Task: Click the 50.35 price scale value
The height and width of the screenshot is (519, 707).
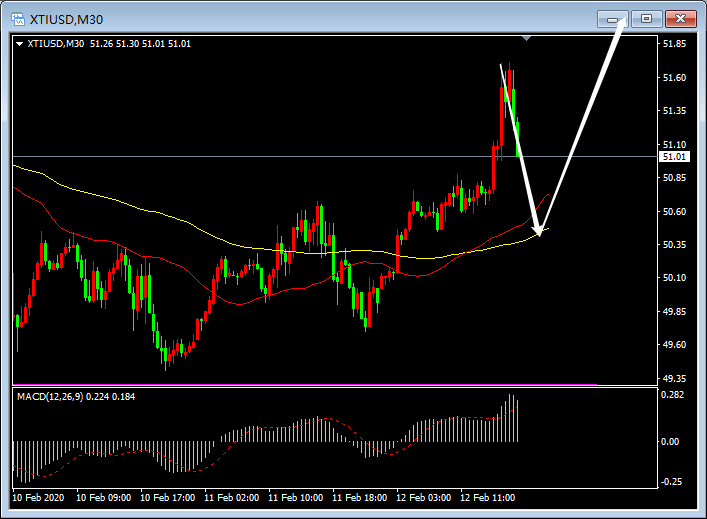Action: click(x=674, y=245)
